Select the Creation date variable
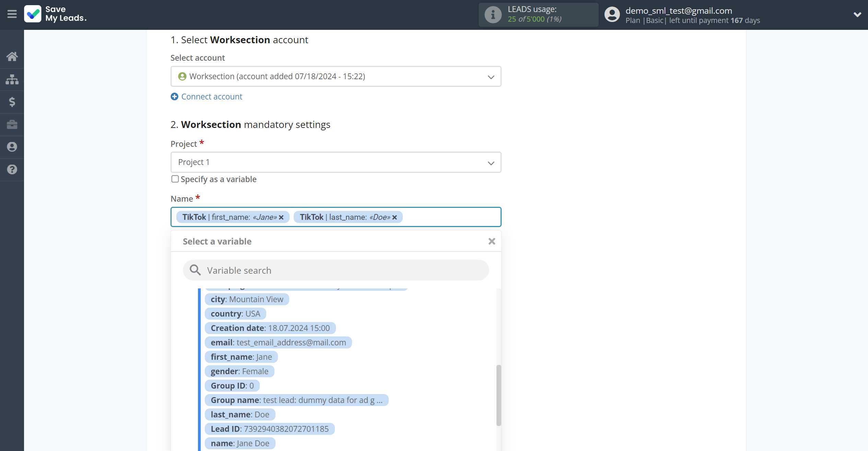The width and height of the screenshot is (868, 451). [270, 328]
